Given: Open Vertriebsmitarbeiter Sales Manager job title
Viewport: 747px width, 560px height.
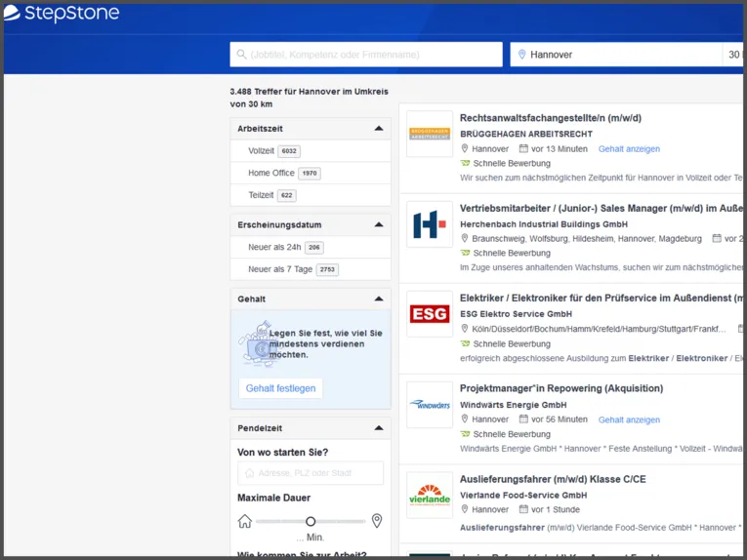Looking at the screenshot, I should click(602, 208).
